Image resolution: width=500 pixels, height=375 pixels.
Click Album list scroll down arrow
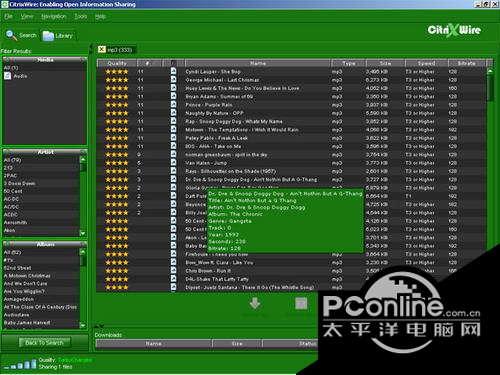click(x=83, y=325)
